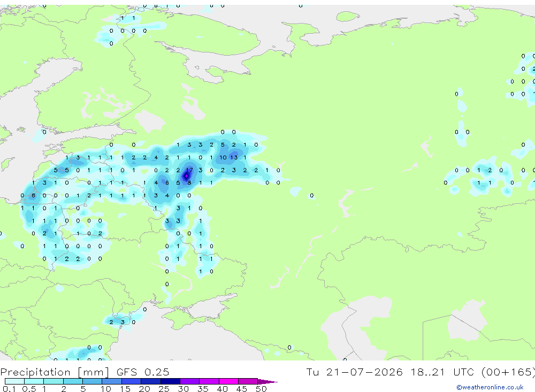Pick the purple swatch between 35 and 40
The height and width of the screenshot is (392, 535).
[x=209, y=381]
